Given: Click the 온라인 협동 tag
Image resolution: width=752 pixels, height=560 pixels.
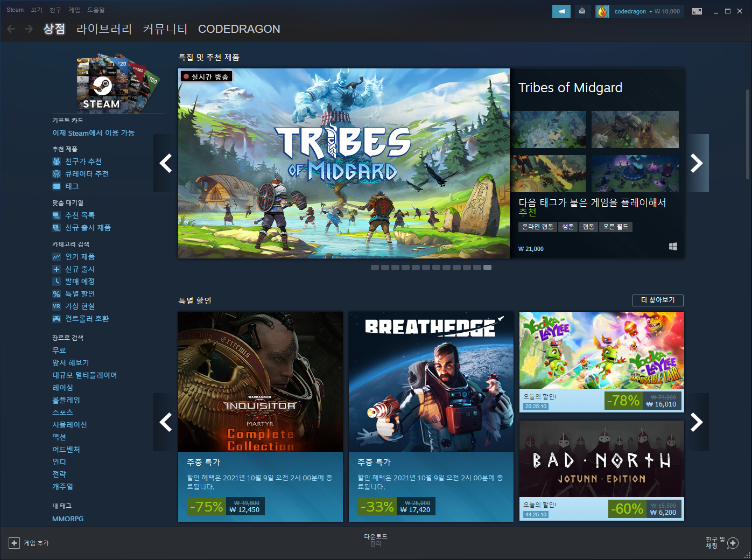Looking at the screenshot, I should 538,227.
